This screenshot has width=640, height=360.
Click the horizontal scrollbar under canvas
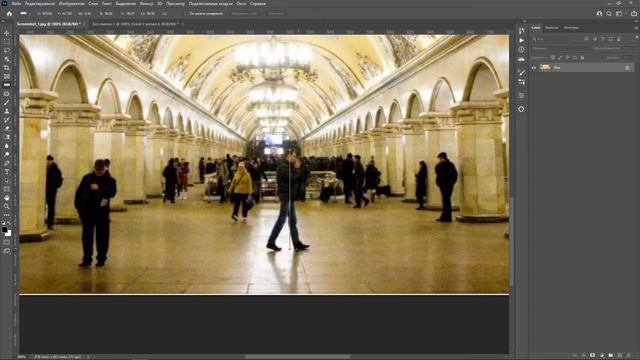(x=297, y=357)
